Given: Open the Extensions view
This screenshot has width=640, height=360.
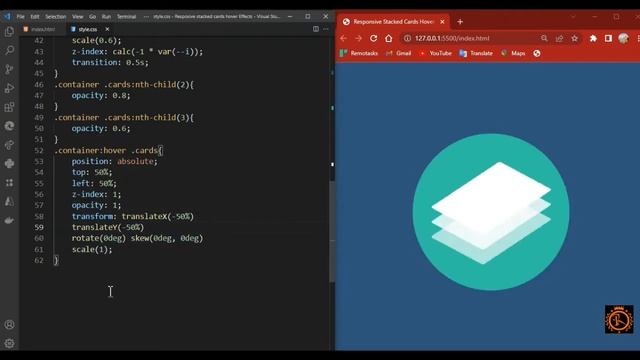Looking at the screenshot, I should pos(9,107).
